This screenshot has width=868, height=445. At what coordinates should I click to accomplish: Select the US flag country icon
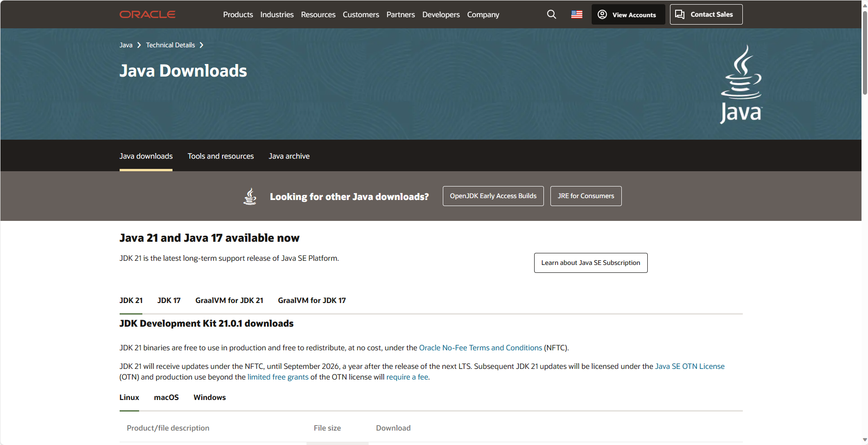coord(577,14)
